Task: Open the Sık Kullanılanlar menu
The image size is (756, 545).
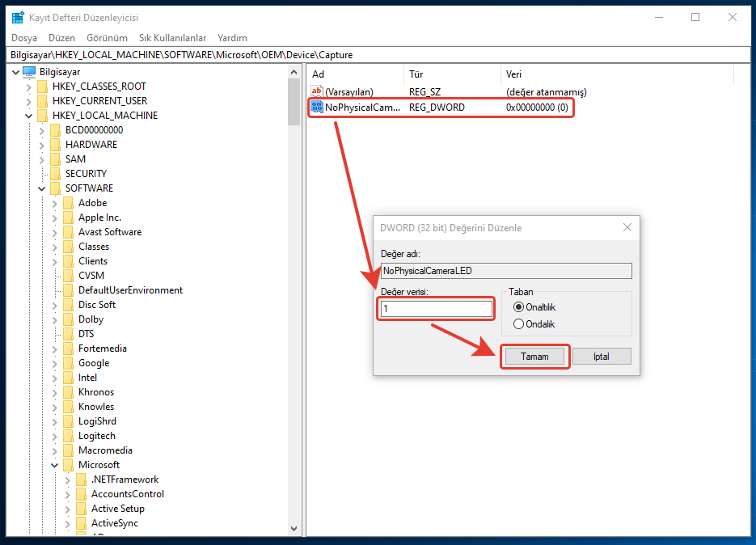Action: point(172,38)
